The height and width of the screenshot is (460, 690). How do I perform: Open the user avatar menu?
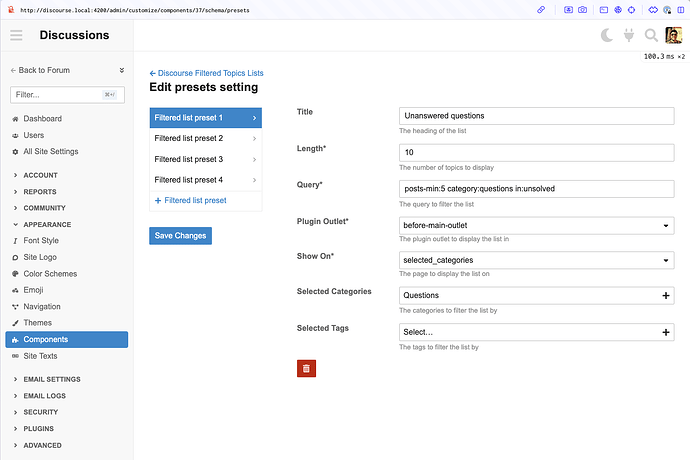tap(673, 35)
